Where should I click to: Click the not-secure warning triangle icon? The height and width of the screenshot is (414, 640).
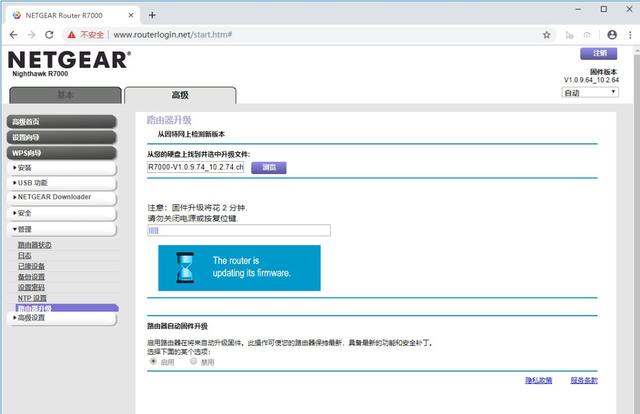[x=72, y=35]
